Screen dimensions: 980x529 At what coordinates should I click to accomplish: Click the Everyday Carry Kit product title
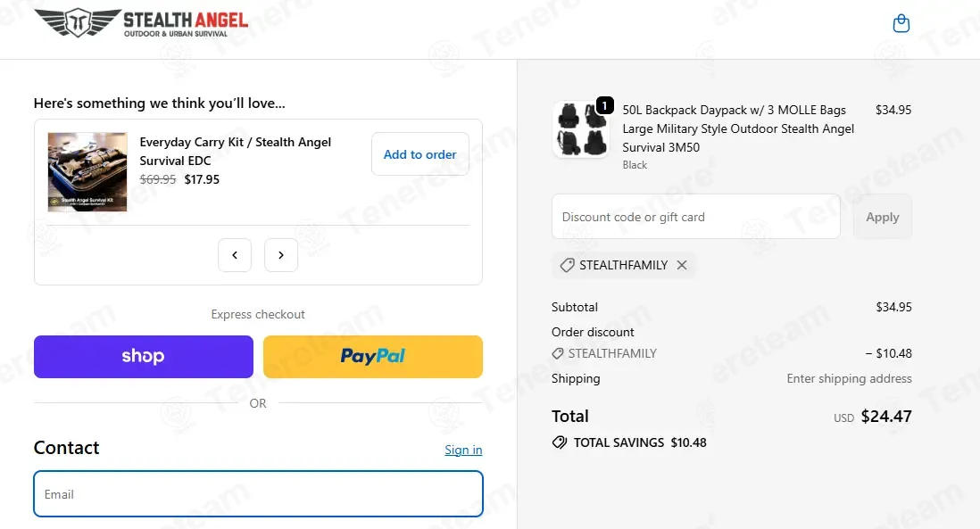coord(235,151)
